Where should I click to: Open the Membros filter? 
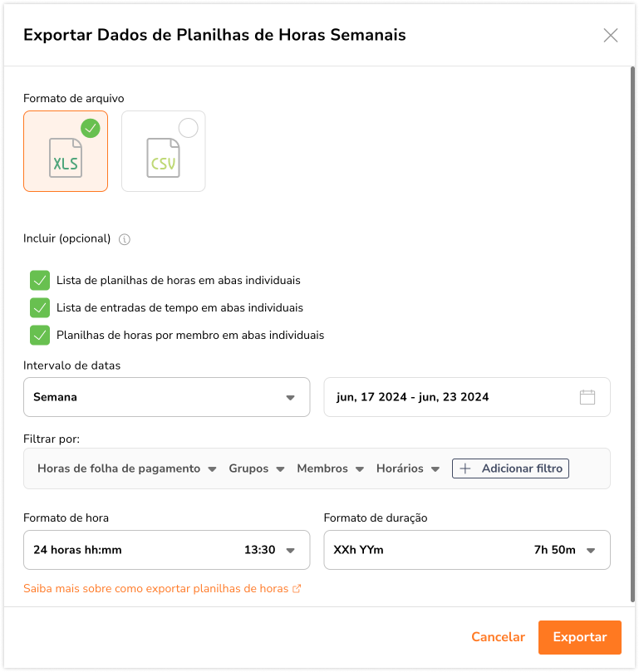pyautogui.click(x=330, y=468)
